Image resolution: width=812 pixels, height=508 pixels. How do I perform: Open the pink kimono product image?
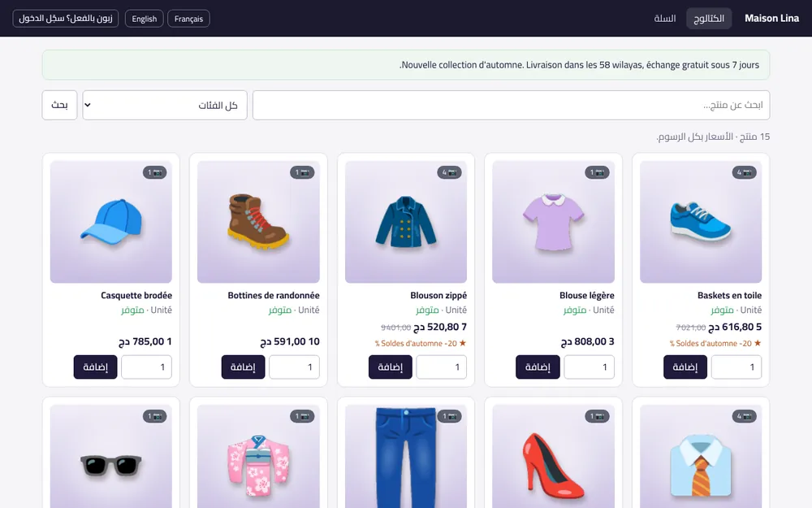click(258, 456)
